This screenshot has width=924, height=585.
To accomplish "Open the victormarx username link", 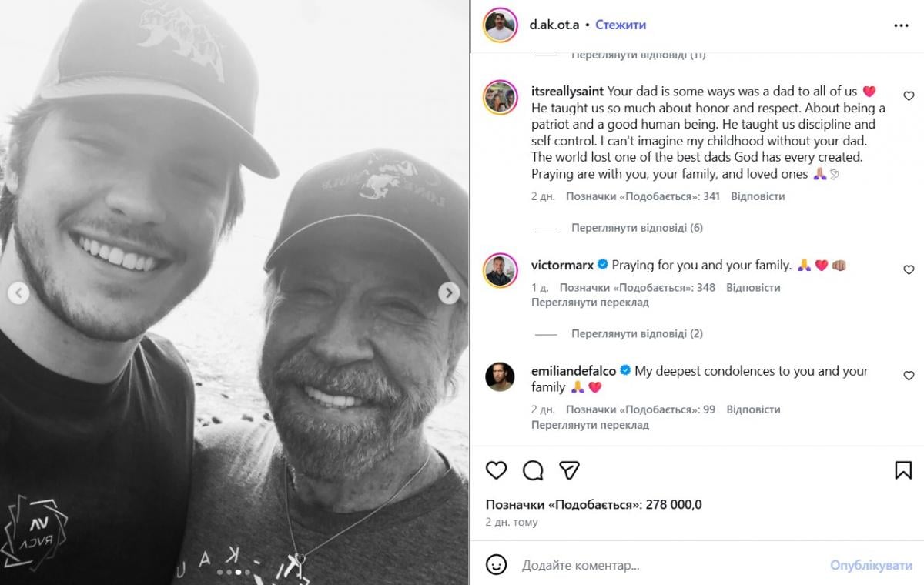I will pyautogui.click(x=562, y=265).
